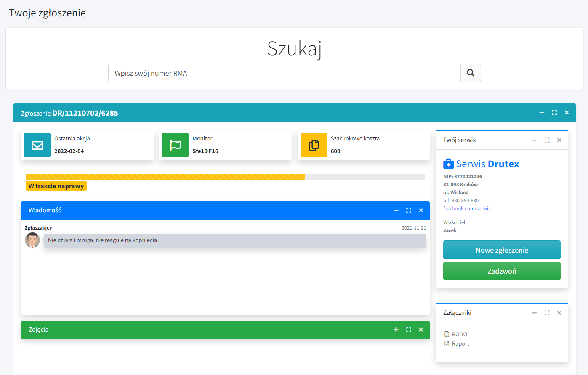Click the green Zadzwoń button
The height and width of the screenshot is (375, 588).
[502, 271]
